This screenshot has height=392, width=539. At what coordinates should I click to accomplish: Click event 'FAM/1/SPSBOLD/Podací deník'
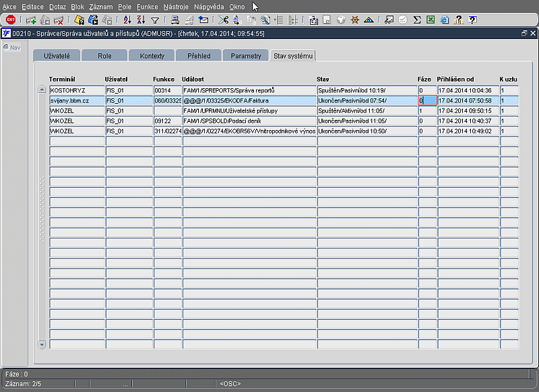tap(249, 121)
